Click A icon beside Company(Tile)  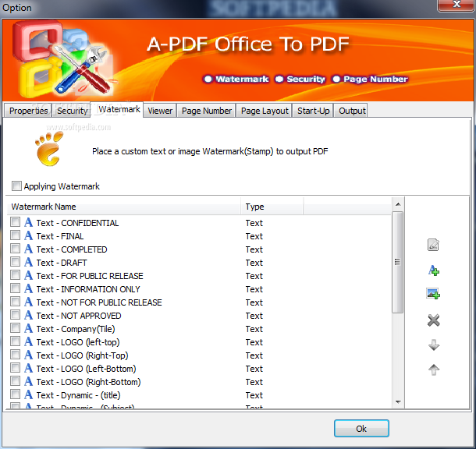28,328
